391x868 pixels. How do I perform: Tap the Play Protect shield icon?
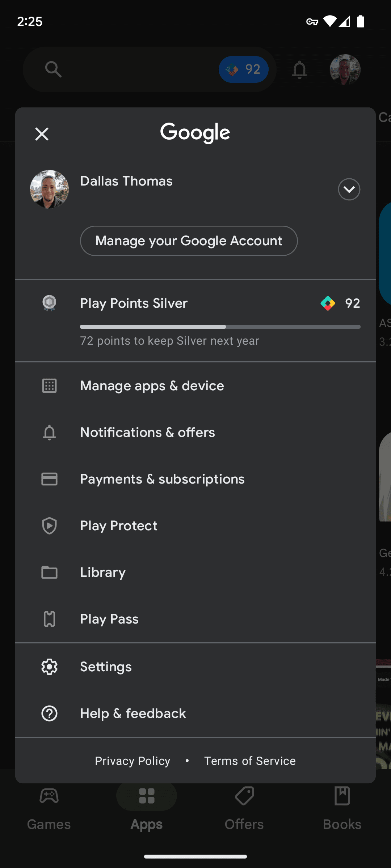coord(49,526)
